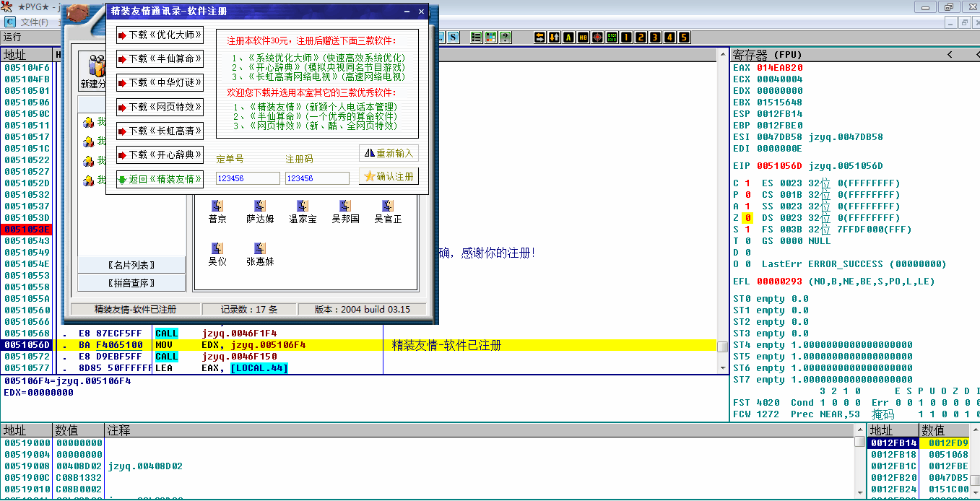Click the numbered '3' toolbar icon
The width and height of the screenshot is (980, 501).
point(655,37)
